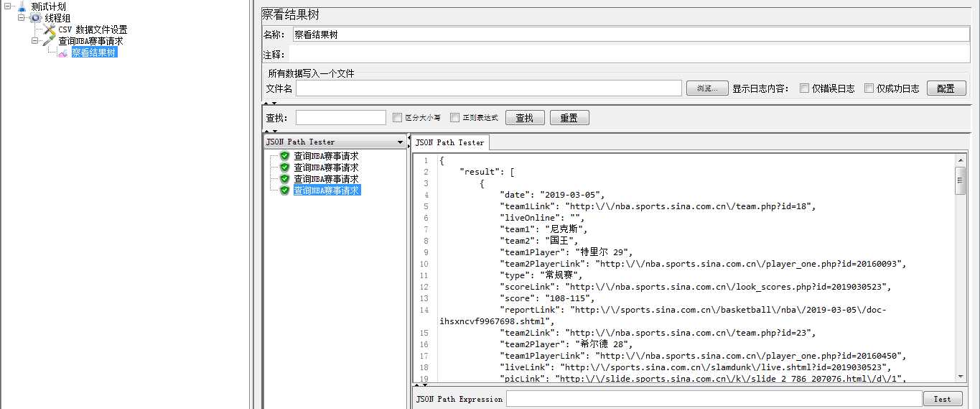Click the Test button for JSON path

coord(942,399)
